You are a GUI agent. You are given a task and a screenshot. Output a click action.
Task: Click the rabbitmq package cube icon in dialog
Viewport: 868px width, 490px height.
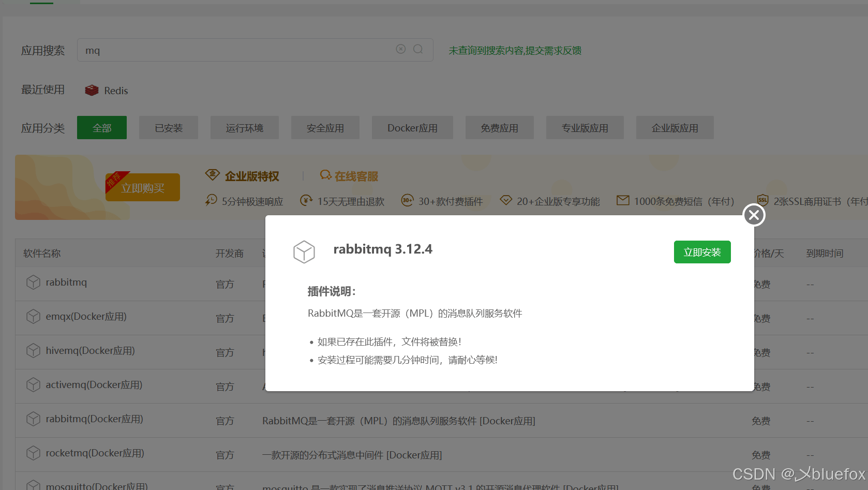point(304,252)
